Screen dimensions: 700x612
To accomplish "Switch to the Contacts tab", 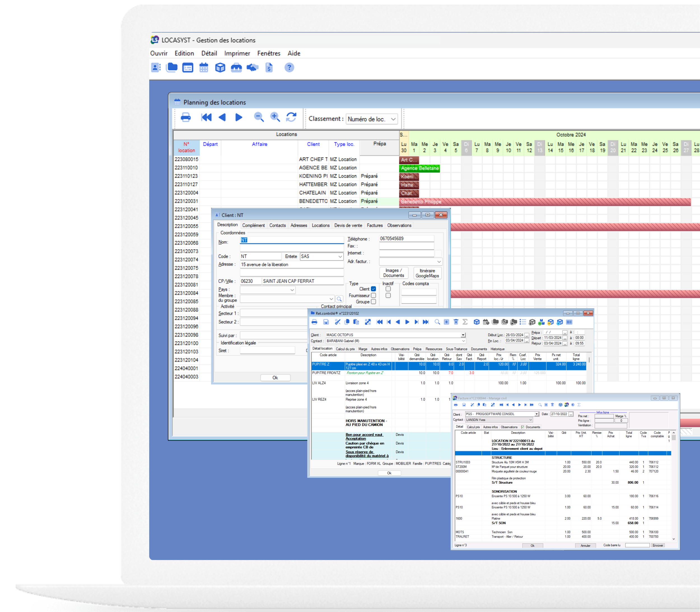I will (277, 225).
